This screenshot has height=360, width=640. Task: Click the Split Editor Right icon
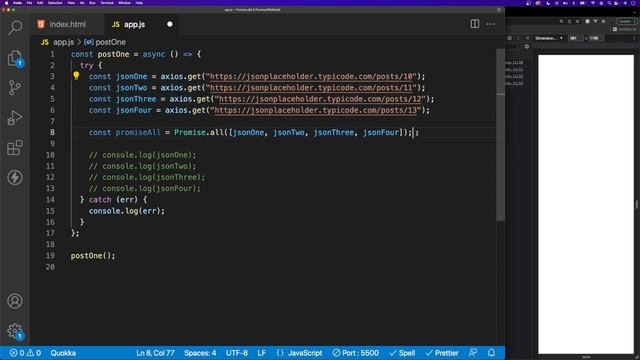[x=475, y=24]
